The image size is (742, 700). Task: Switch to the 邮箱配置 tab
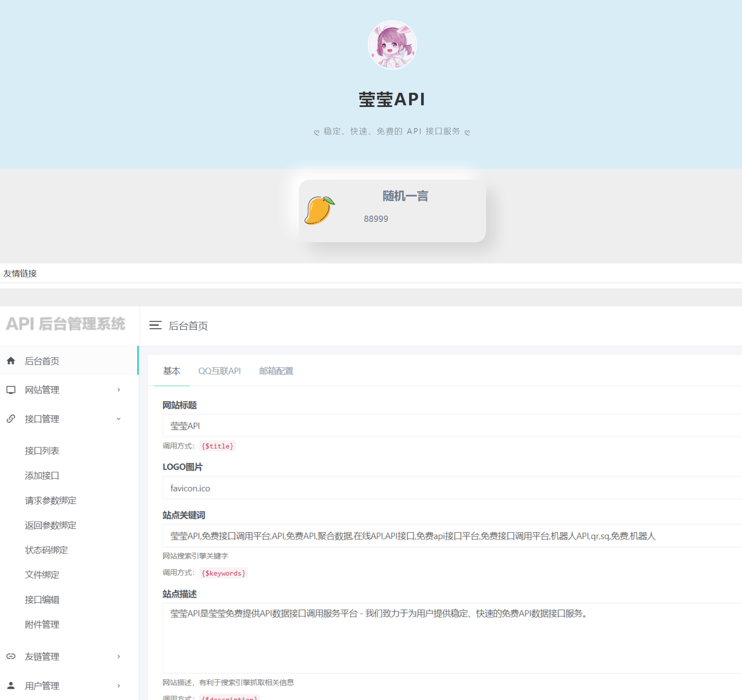tap(276, 371)
